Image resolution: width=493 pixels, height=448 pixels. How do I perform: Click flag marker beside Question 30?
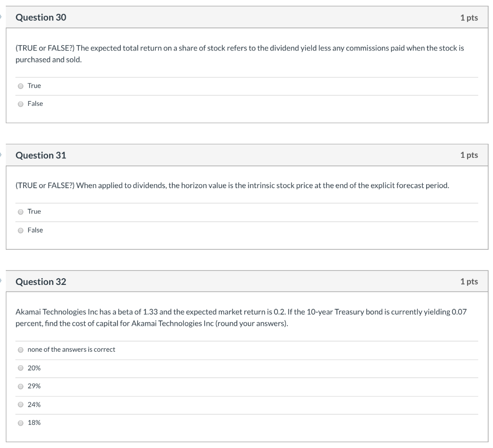[x=1, y=17]
